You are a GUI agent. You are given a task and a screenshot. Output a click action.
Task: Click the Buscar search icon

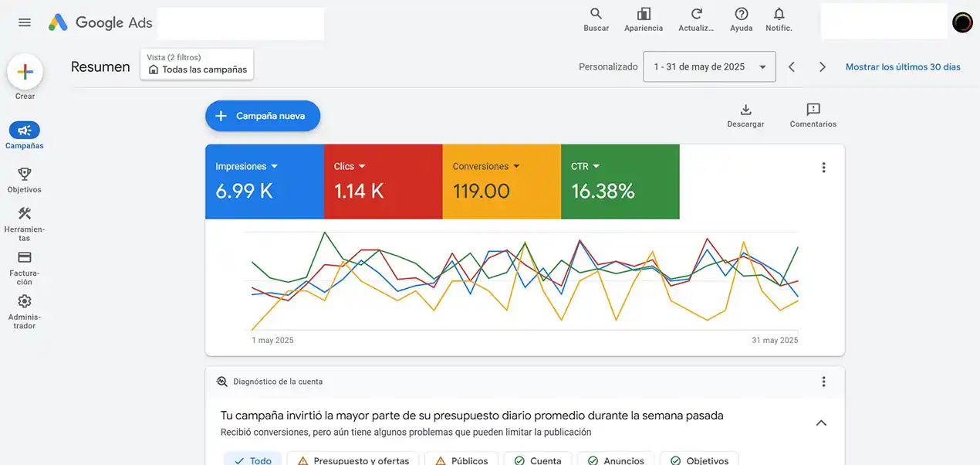[596, 15]
